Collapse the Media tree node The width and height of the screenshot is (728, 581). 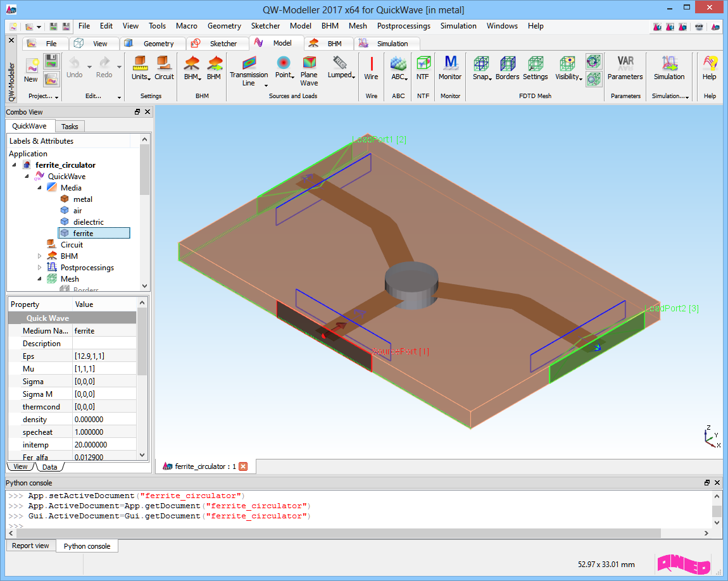(39, 188)
